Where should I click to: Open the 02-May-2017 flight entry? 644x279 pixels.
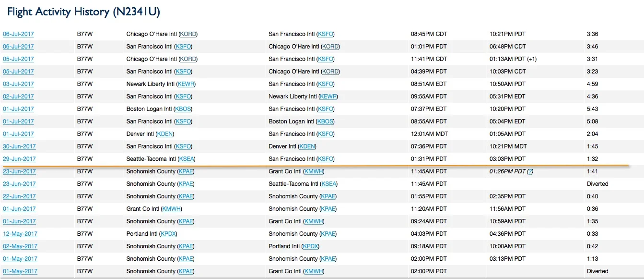[20, 246]
